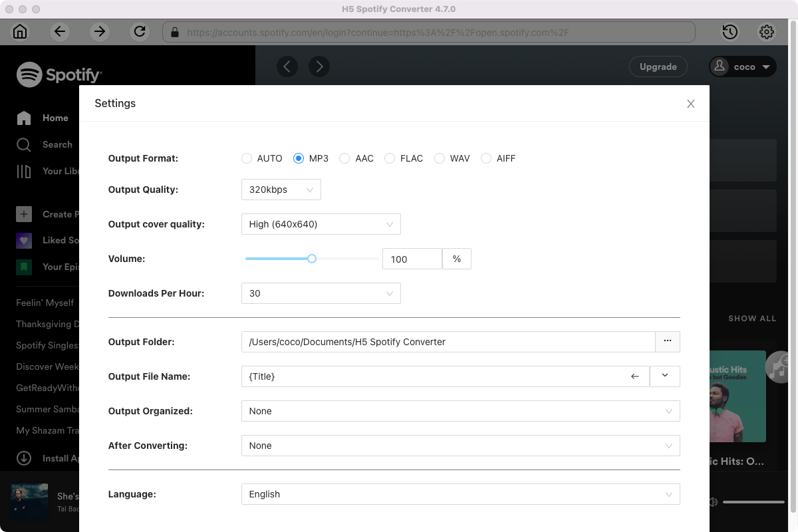Open the After Converting dropdown
This screenshot has width=798, height=532.
click(461, 446)
